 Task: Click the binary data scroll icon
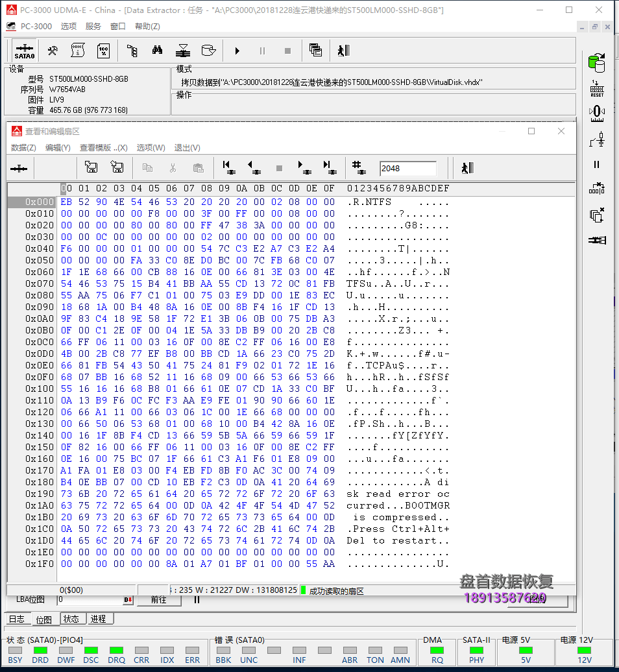(x=78, y=51)
